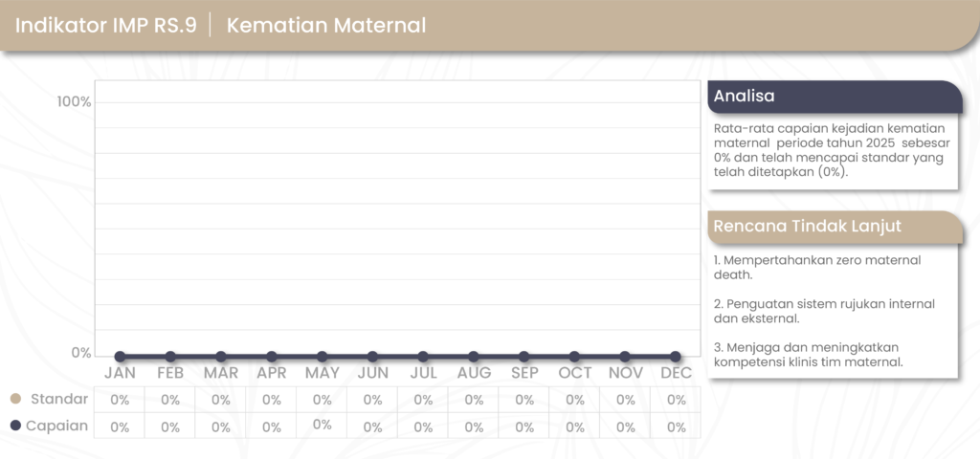Select the JUN chart data point

[372, 357]
